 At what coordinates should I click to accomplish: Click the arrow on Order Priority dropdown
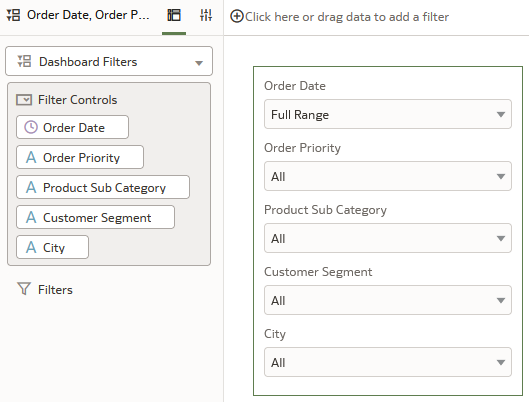coord(501,177)
